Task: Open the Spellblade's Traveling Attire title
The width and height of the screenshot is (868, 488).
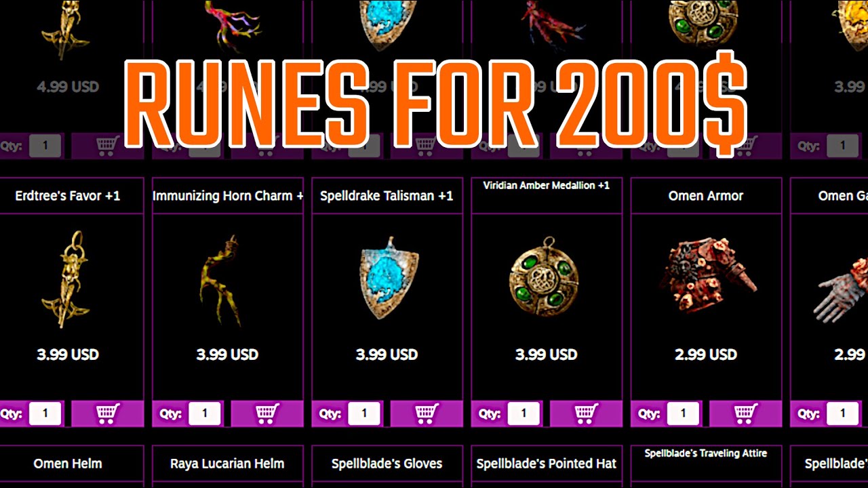Action: [706, 453]
